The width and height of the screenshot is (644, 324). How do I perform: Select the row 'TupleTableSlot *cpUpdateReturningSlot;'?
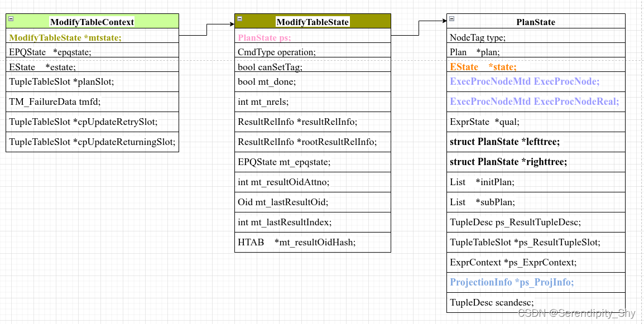93,142
